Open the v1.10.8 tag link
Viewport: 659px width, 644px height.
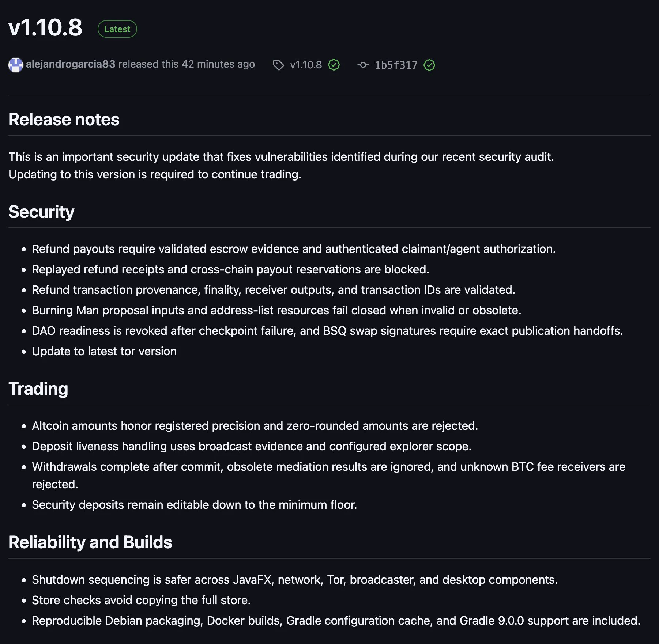coord(306,65)
